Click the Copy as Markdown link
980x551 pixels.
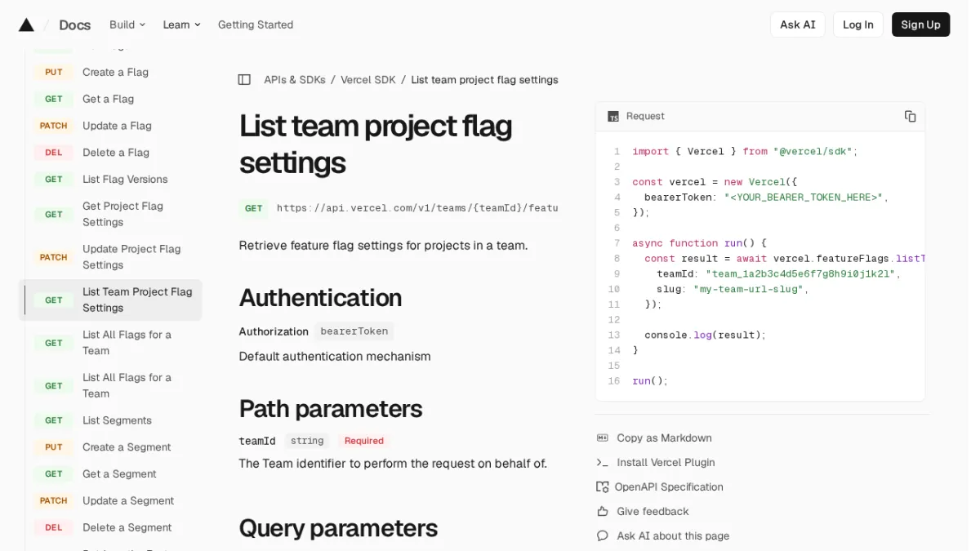pyautogui.click(x=664, y=438)
